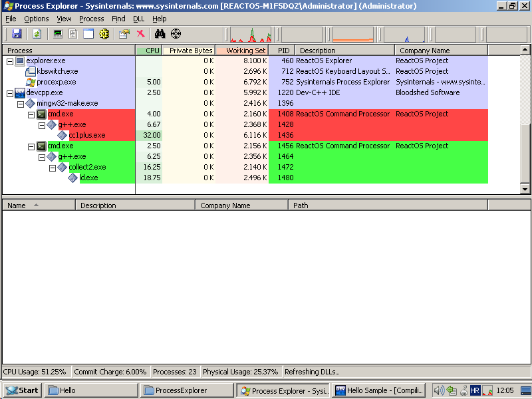532x399 pixels.
Task: Click the green cmd.exe console icon
Action: (x=41, y=146)
